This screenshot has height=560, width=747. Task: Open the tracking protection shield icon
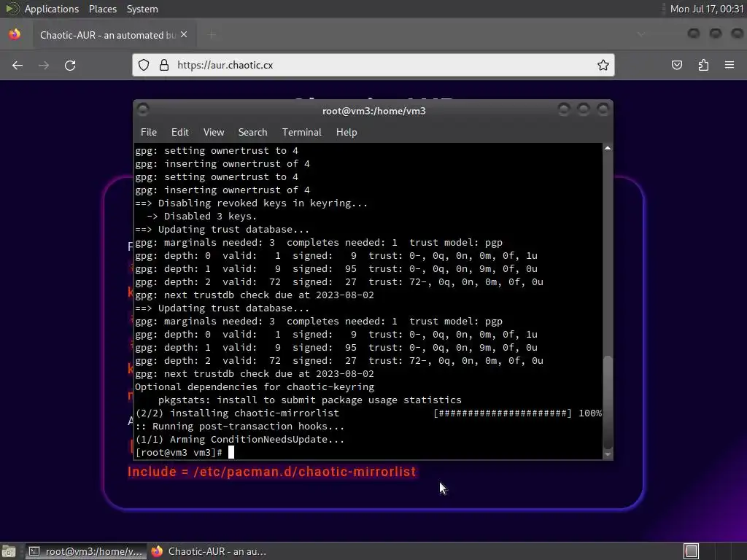(x=144, y=65)
